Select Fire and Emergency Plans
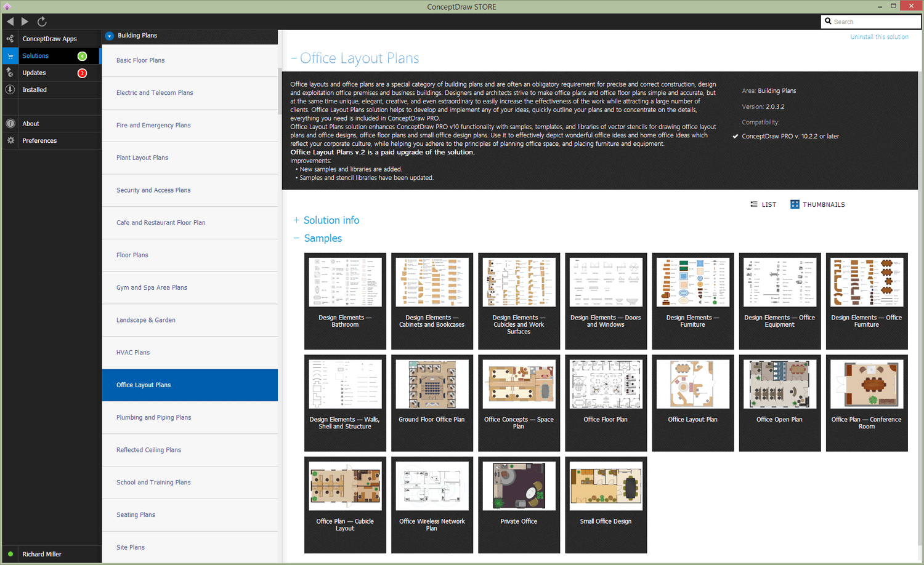 190,126
